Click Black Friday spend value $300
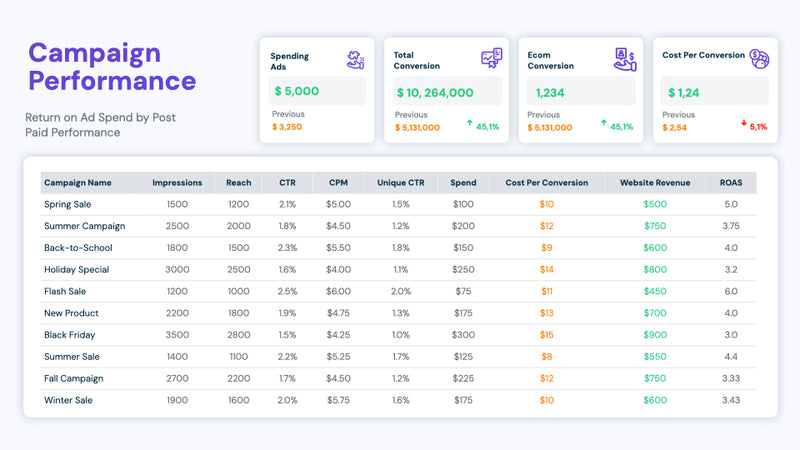This screenshot has height=450, width=800. 463,335
